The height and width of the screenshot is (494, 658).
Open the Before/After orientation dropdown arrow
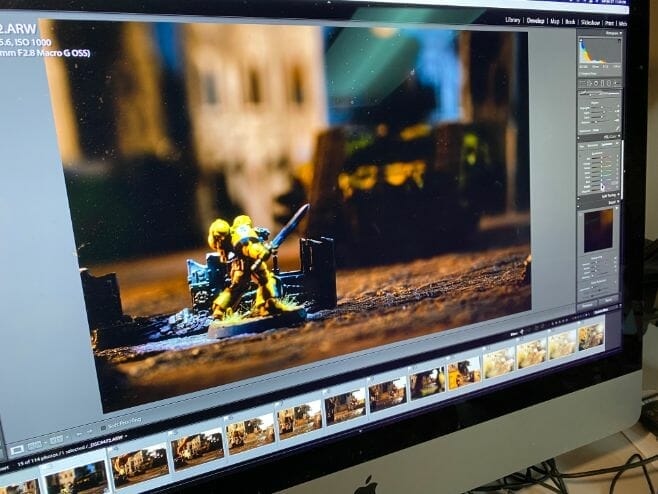(45, 442)
